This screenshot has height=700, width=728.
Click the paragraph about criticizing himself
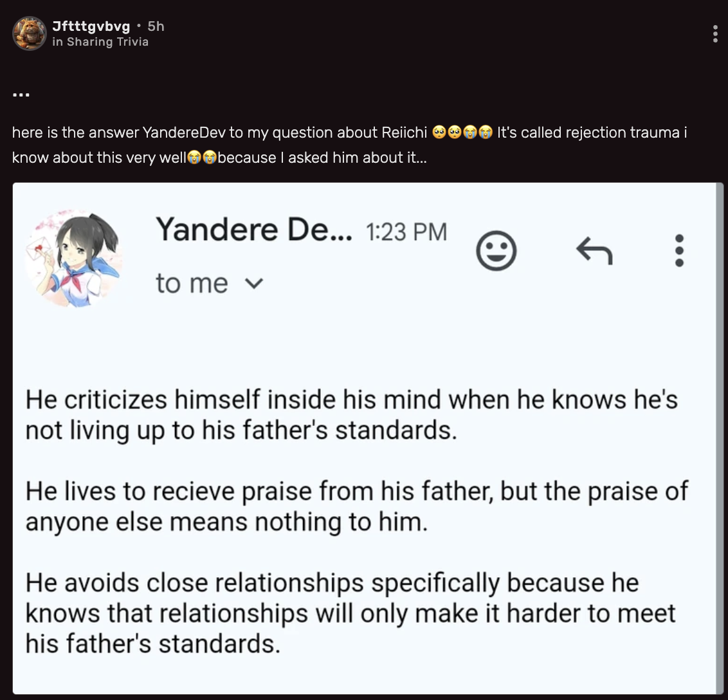point(351,414)
